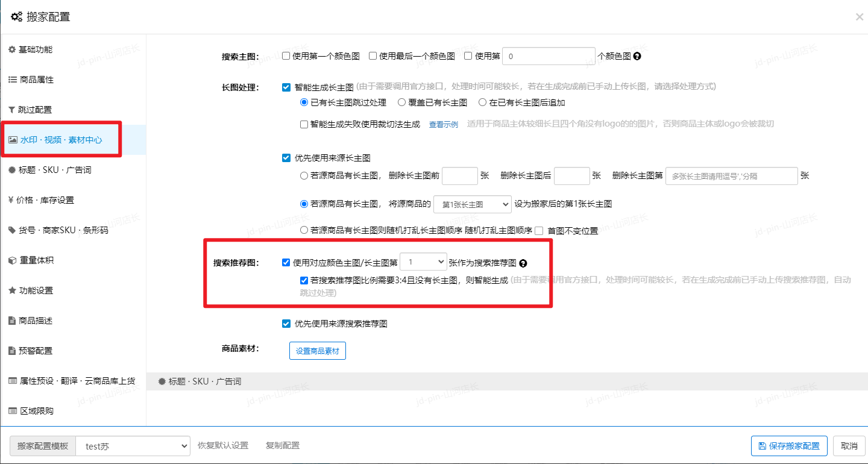
Task: Enable 使用第一个颜色图 checkbox
Action: coord(286,56)
